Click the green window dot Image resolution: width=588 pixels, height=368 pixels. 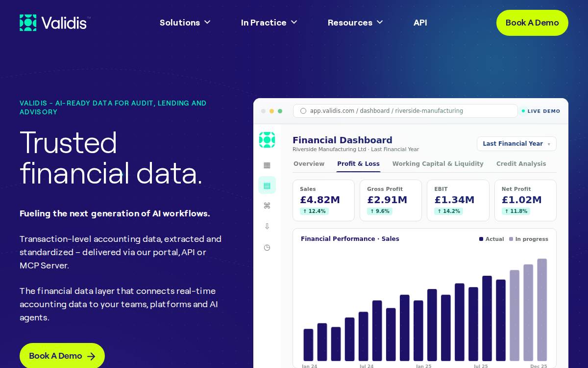(280, 111)
